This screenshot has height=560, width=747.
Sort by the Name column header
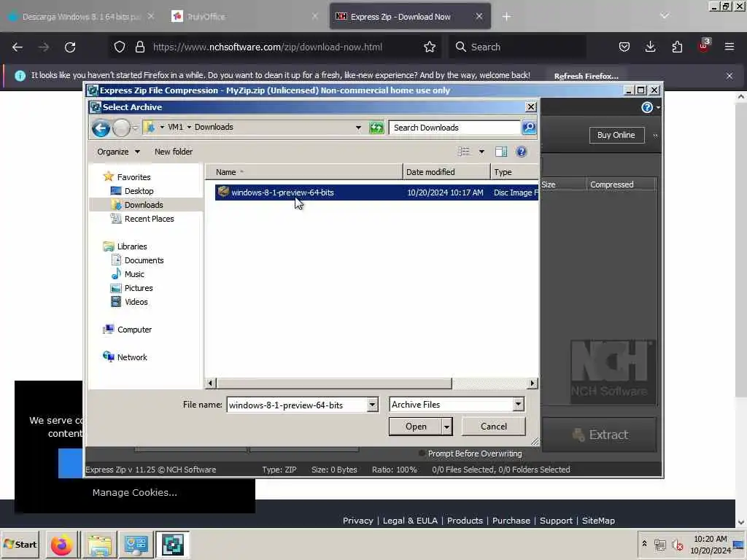click(x=304, y=172)
